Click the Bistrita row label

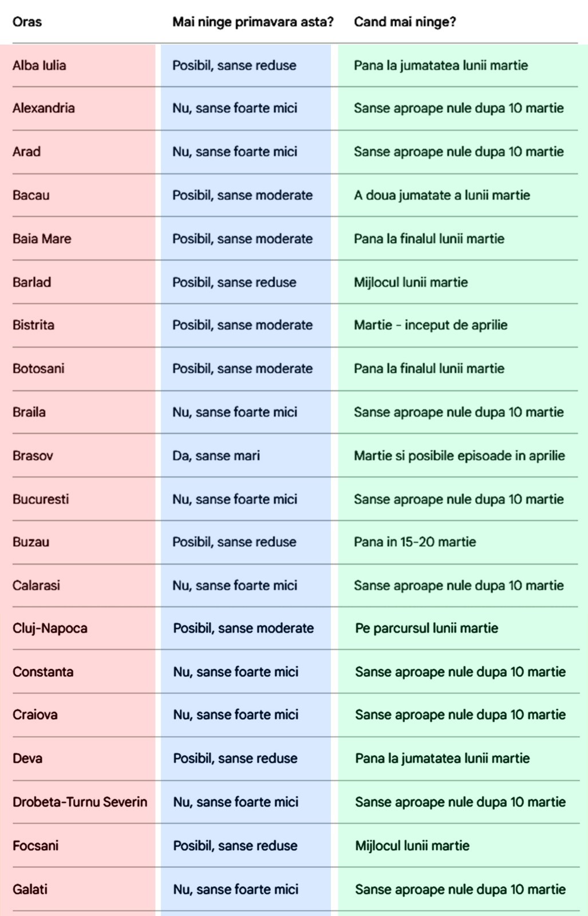tap(33, 325)
